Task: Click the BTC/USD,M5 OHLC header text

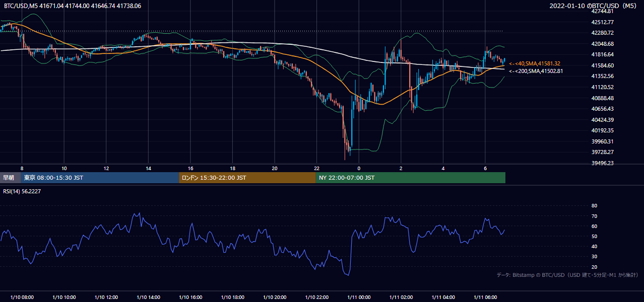Action: point(73,6)
